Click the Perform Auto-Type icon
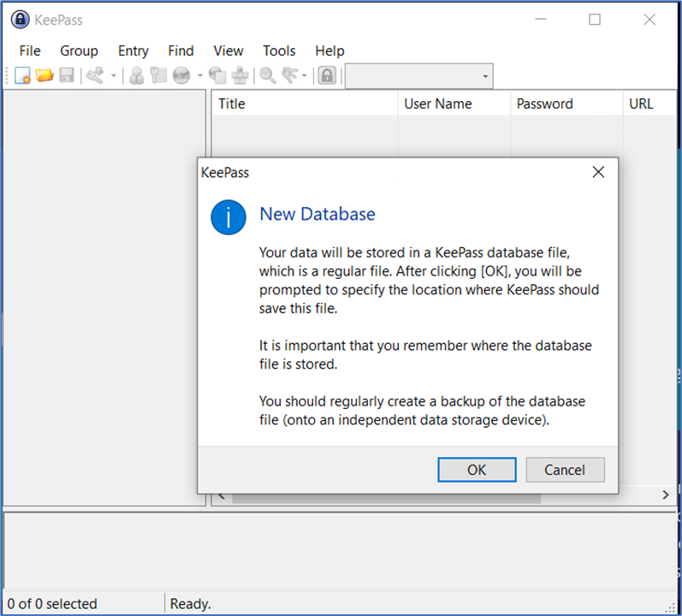This screenshot has width=682, height=616. [x=240, y=75]
